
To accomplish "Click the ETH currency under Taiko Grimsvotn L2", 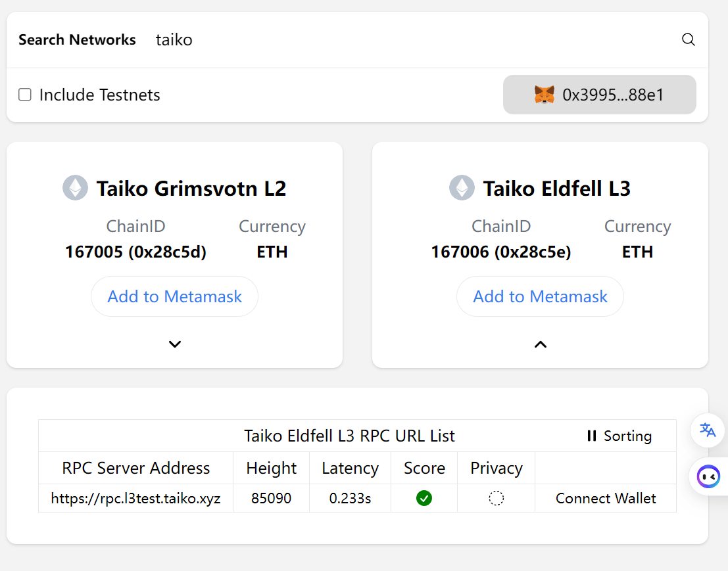I will click(272, 252).
